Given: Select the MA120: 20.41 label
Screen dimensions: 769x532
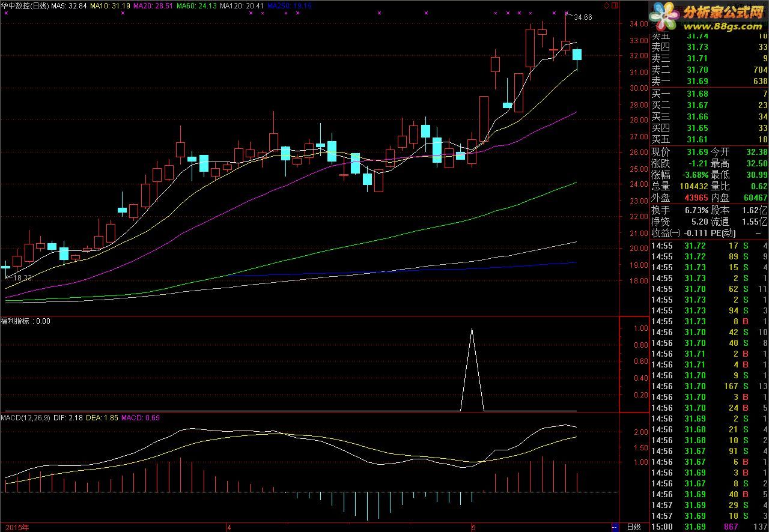Looking at the screenshot, I should pyautogui.click(x=241, y=5).
